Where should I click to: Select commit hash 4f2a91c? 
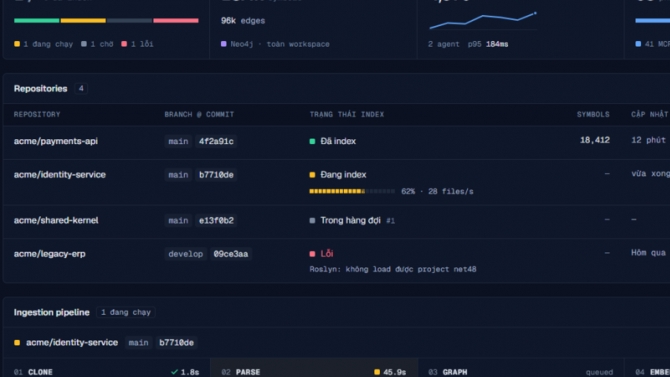[216, 141]
